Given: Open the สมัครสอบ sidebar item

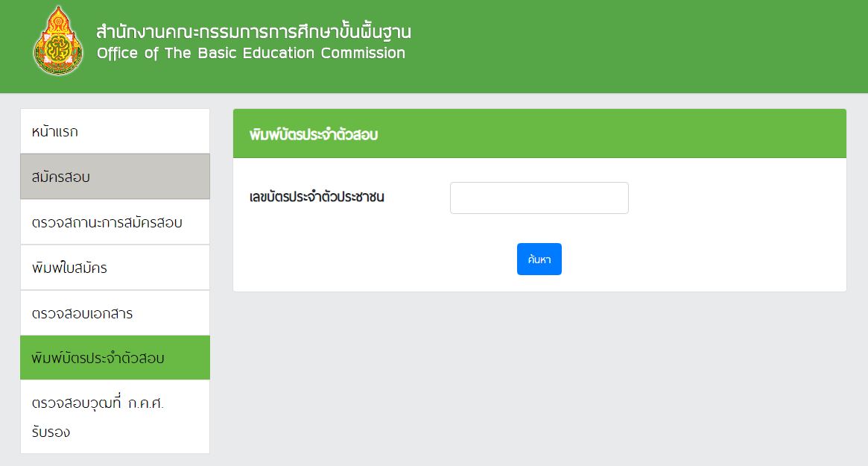Looking at the screenshot, I should pyautogui.click(x=115, y=176).
